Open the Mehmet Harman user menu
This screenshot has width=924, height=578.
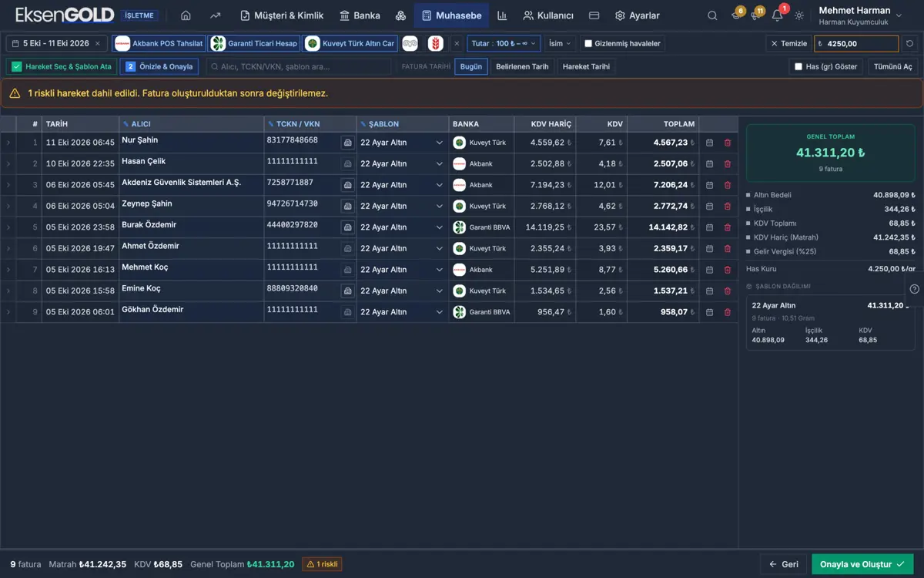coord(860,15)
